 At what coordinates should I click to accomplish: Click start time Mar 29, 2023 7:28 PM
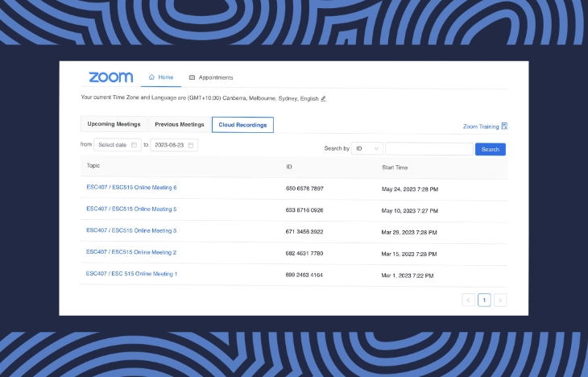point(409,233)
